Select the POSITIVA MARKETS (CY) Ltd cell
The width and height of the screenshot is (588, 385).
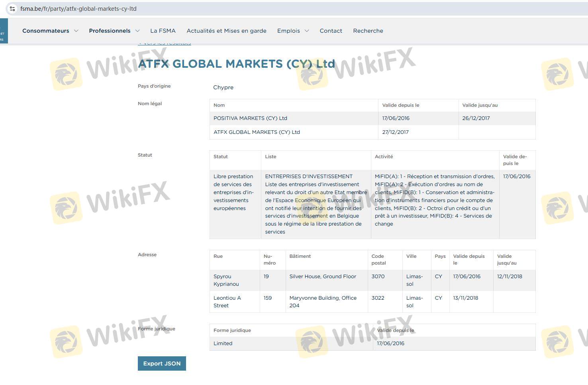click(250, 118)
